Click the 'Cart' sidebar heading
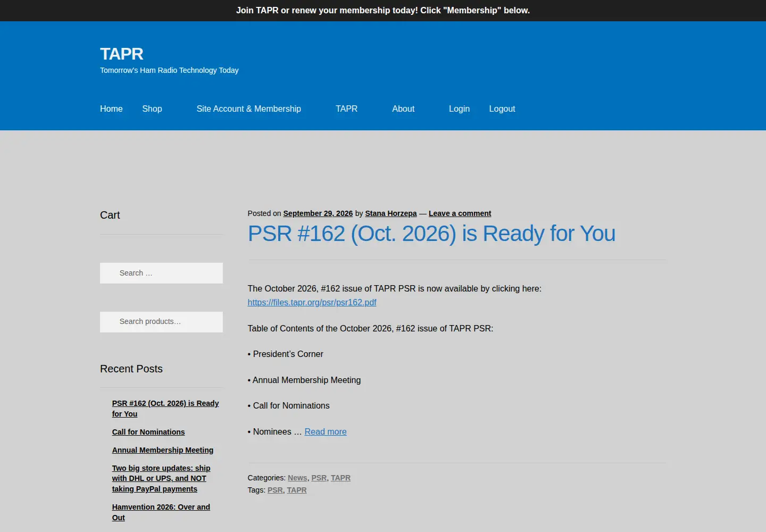The image size is (766, 532). 110,215
